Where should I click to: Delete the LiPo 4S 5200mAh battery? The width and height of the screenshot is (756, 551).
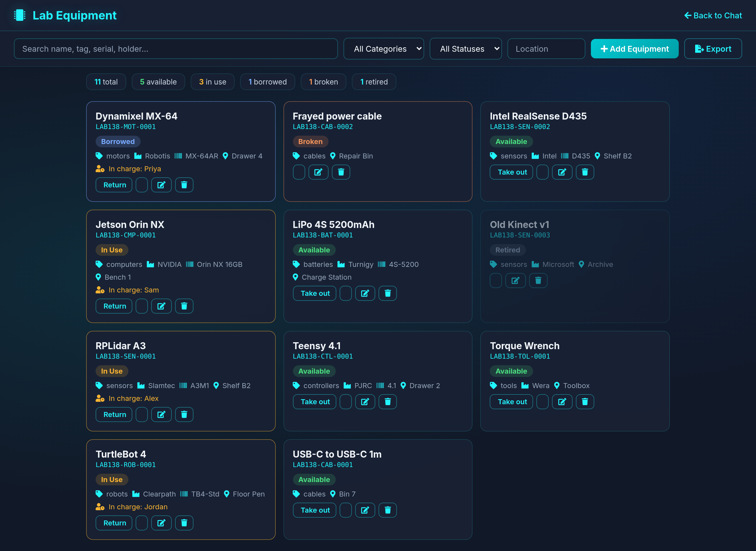(387, 293)
